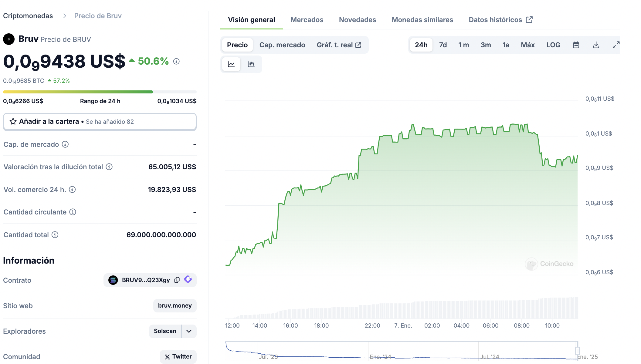Expand chart to fullscreen
The width and height of the screenshot is (641, 364).
click(616, 45)
